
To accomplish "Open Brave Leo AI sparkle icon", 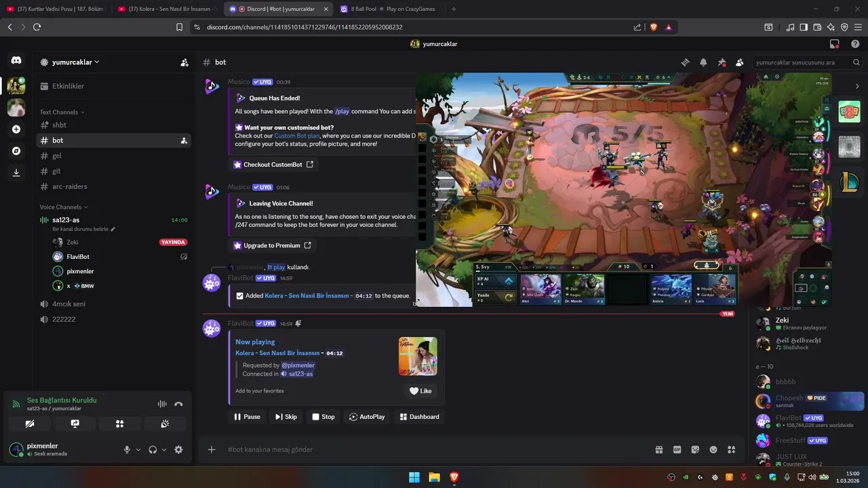I will (x=831, y=27).
